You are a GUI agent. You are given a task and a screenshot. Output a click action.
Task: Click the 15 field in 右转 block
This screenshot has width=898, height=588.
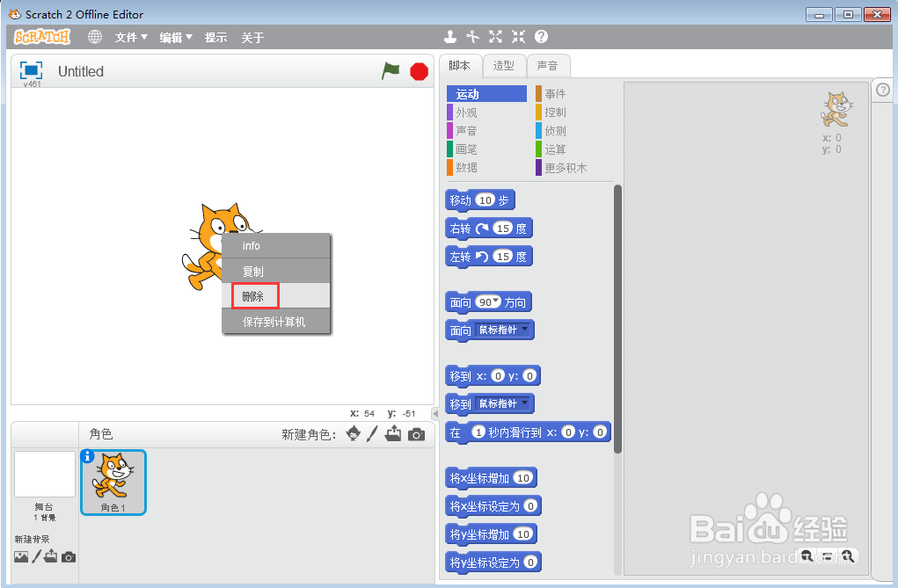tap(503, 228)
